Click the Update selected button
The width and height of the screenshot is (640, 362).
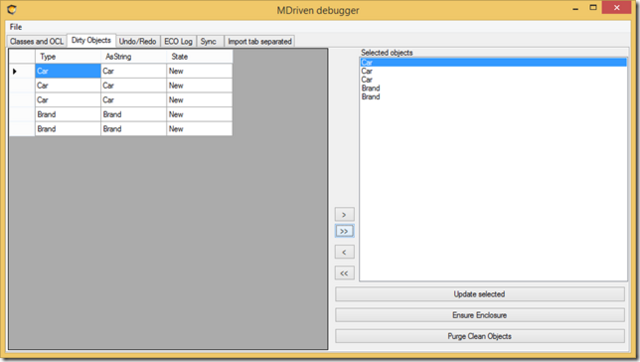coord(480,294)
